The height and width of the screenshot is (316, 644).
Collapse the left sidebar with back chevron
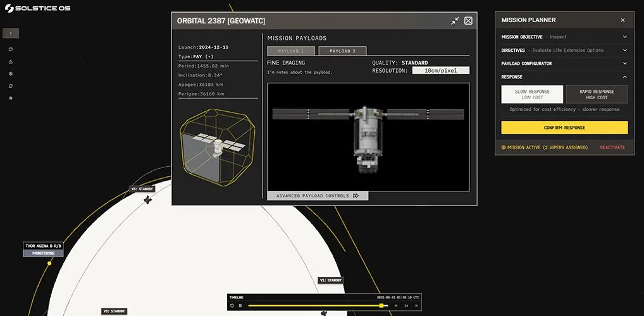coord(11,33)
